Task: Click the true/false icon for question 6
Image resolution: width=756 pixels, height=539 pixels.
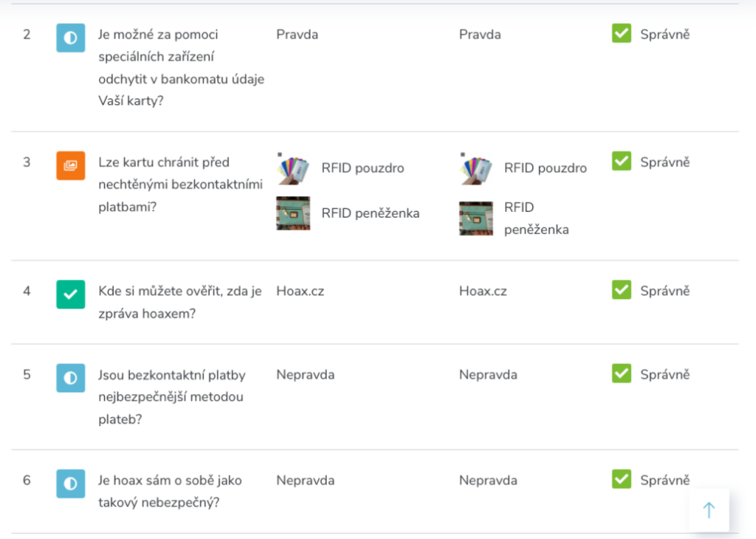Action: pyautogui.click(x=70, y=484)
